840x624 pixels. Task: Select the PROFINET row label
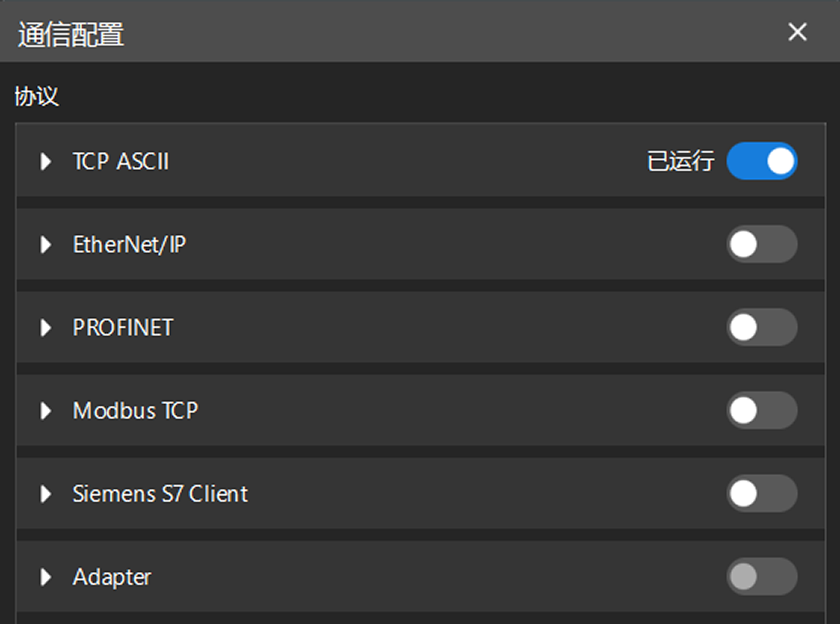(x=123, y=327)
